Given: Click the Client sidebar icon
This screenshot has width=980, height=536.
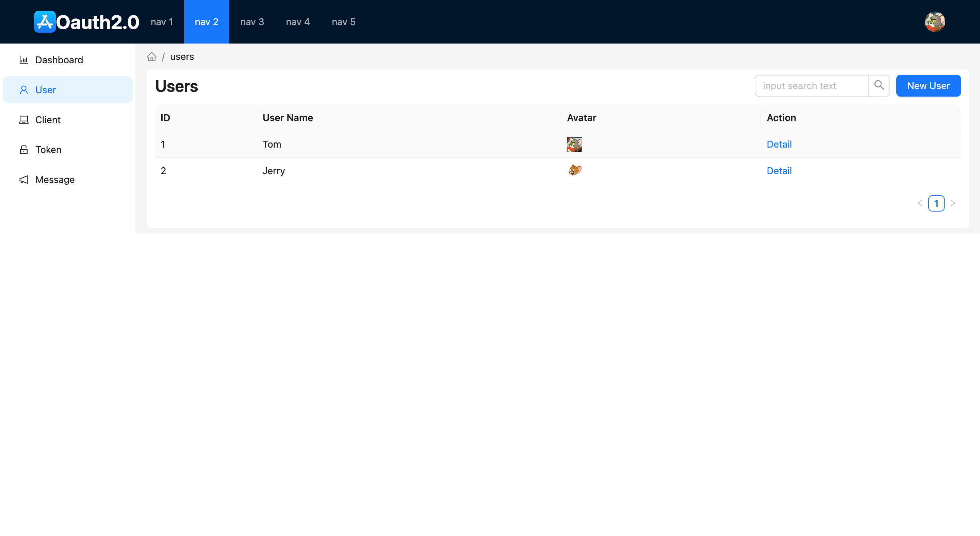Looking at the screenshot, I should tap(24, 119).
